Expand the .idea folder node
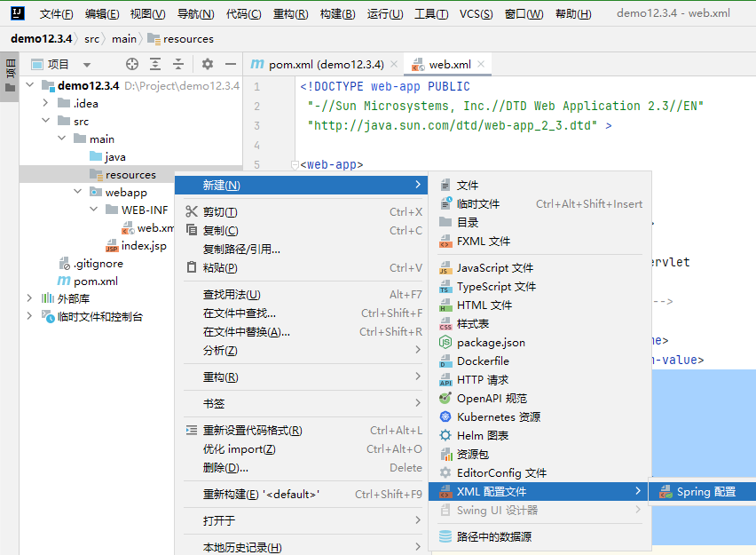This screenshot has width=756, height=555. point(46,104)
